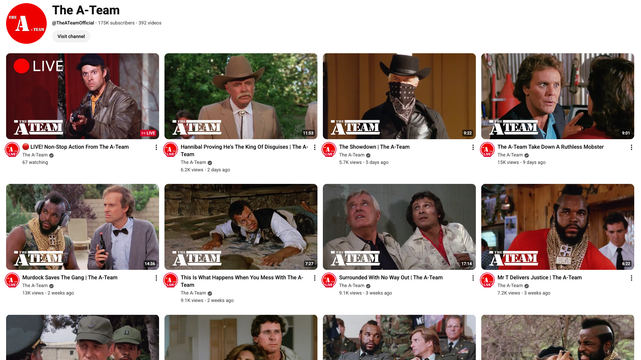Screen dimensions: 641x360
Task: Open 'The A-Team Take Down A Ruthless Mobster' title
Action: [550, 147]
